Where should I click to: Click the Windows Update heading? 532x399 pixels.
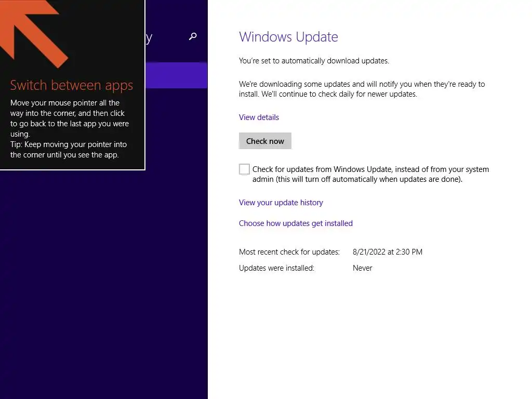click(288, 37)
